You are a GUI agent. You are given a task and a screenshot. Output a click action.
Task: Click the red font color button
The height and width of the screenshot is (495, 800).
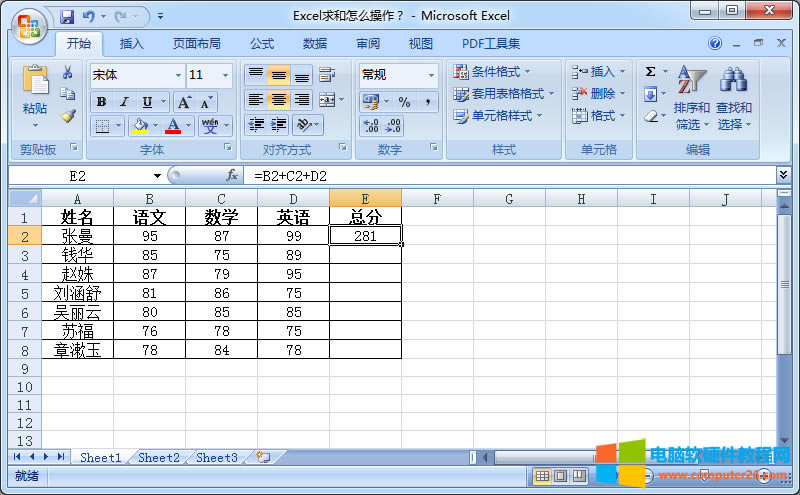(x=173, y=125)
